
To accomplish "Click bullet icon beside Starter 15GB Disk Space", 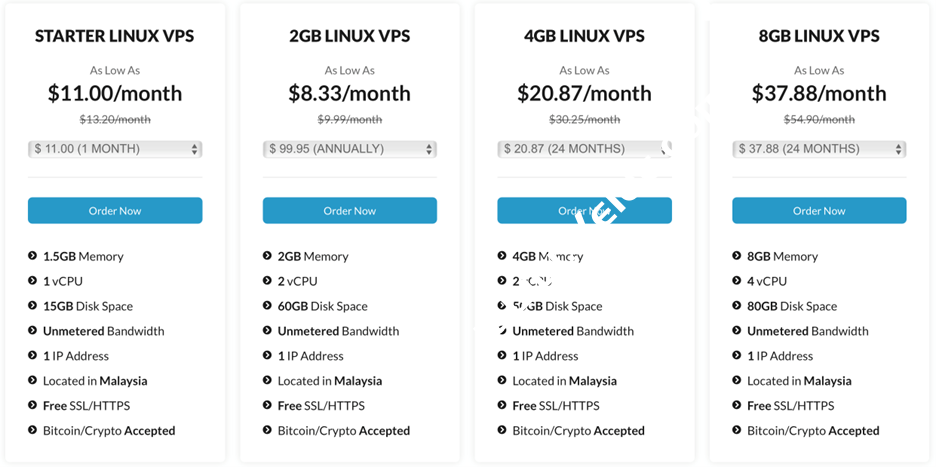I will (x=33, y=306).
